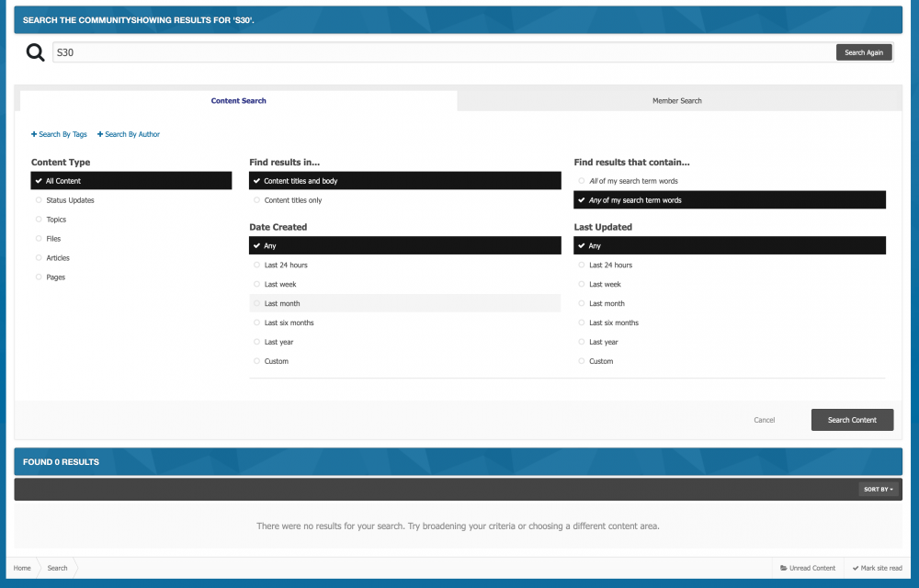Click the checkmark icon for Mark site read
The image size is (919, 588).
(856, 568)
